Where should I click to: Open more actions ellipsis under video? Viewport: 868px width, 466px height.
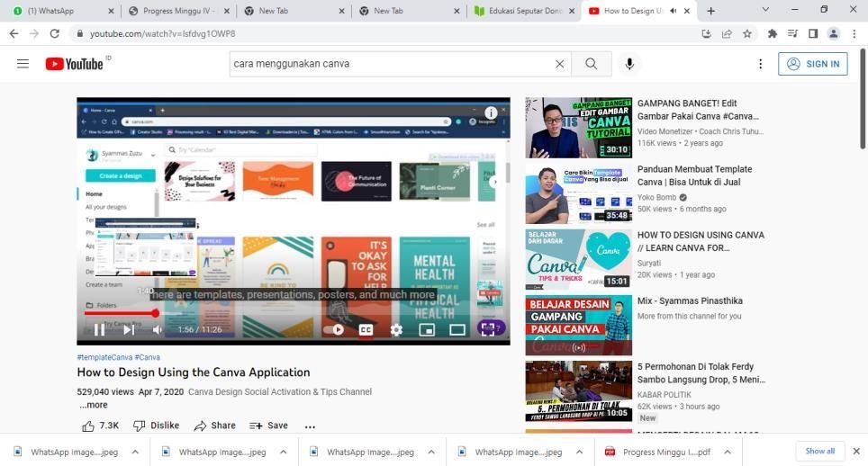click(310, 426)
